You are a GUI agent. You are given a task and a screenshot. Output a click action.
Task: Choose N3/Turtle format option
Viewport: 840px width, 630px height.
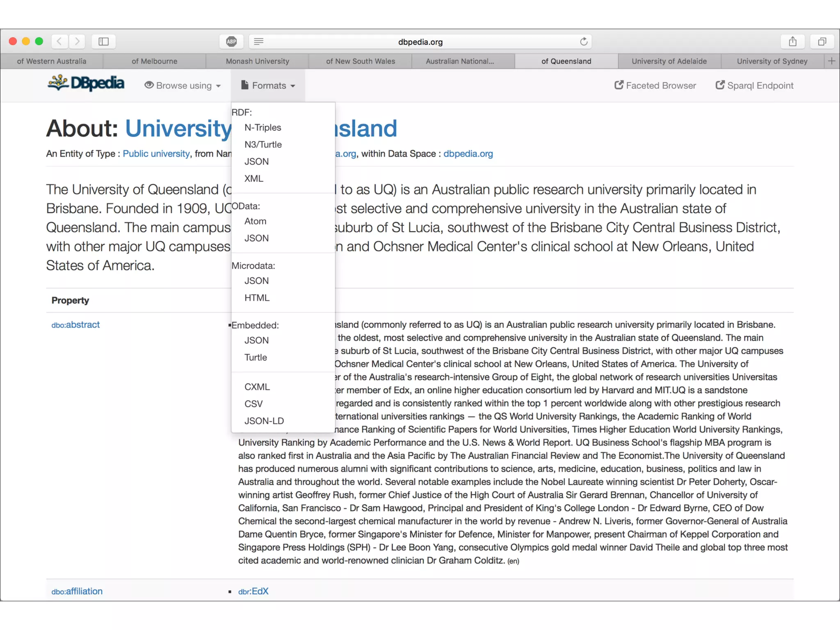tap(263, 144)
